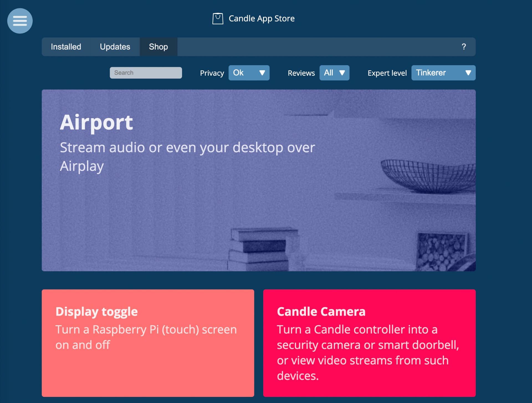Click the Privacy filter label
Image resolution: width=532 pixels, height=403 pixels.
pos(212,73)
